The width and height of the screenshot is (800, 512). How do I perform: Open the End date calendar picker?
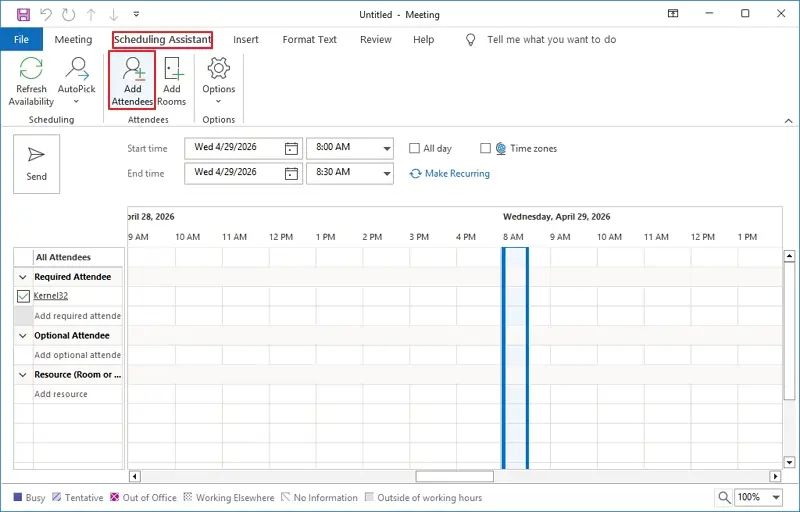291,173
